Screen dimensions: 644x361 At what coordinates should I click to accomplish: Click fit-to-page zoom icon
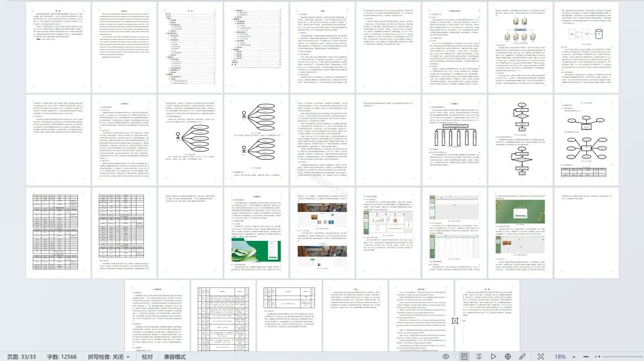tap(541, 357)
